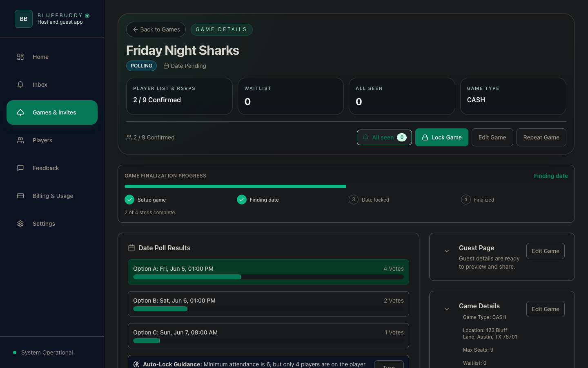This screenshot has height=368, width=588.
Task: Click the Setup game checkmark icon
Action: coord(129,200)
